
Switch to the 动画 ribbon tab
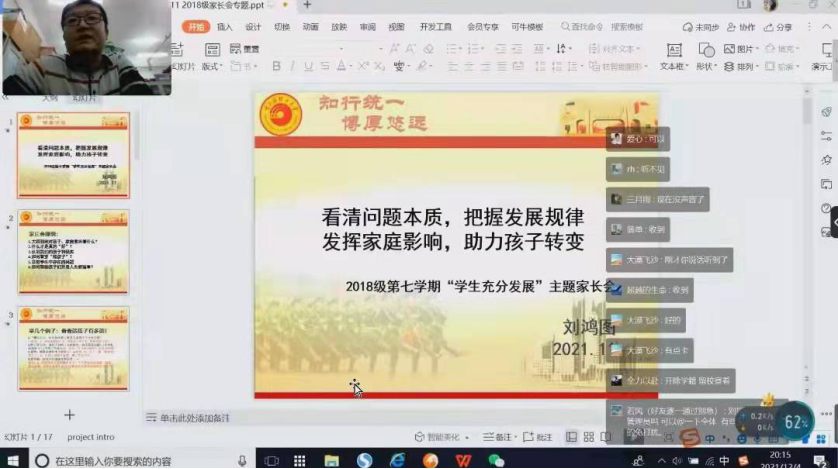(311, 27)
